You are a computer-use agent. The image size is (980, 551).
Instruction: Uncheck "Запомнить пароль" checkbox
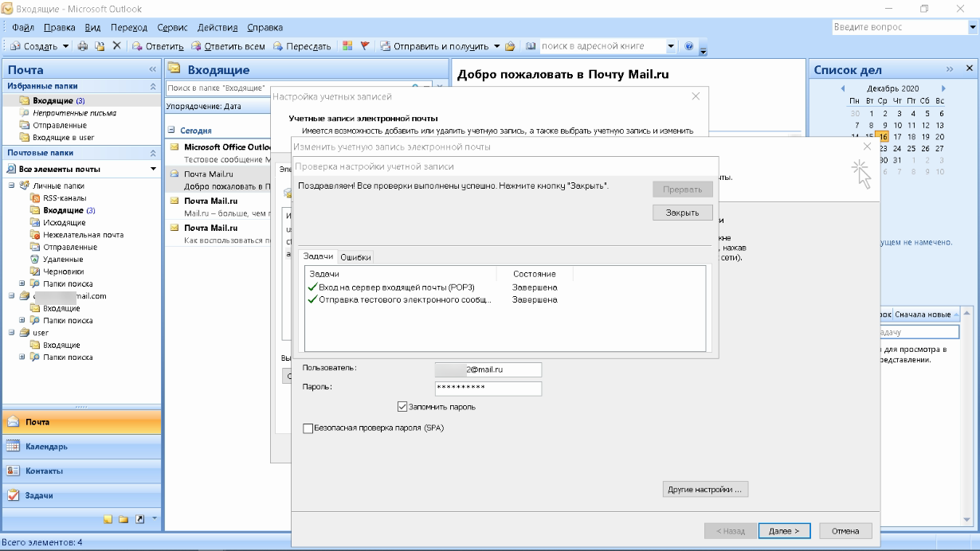point(402,407)
